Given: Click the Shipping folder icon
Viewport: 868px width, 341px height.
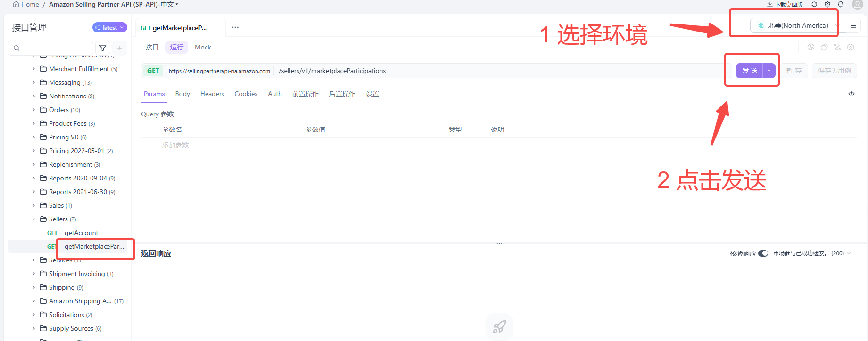Looking at the screenshot, I should tap(43, 287).
